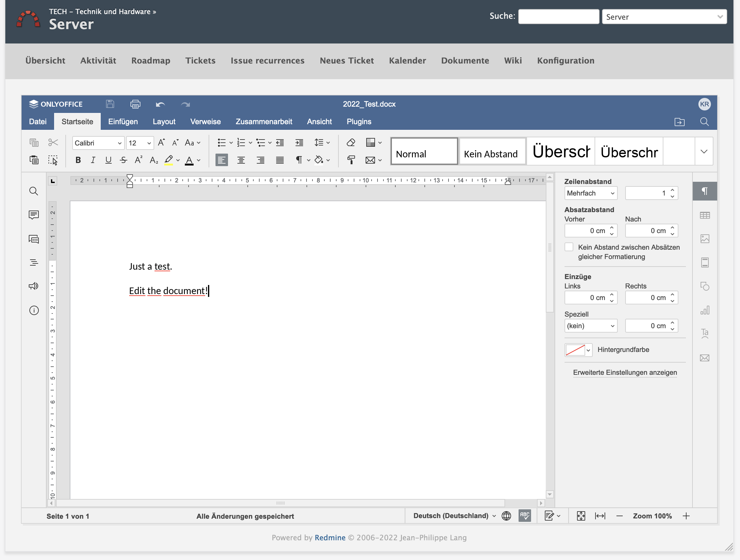This screenshot has width=740, height=560.
Task: Expand the styles gallery chevron
Action: [x=704, y=151]
